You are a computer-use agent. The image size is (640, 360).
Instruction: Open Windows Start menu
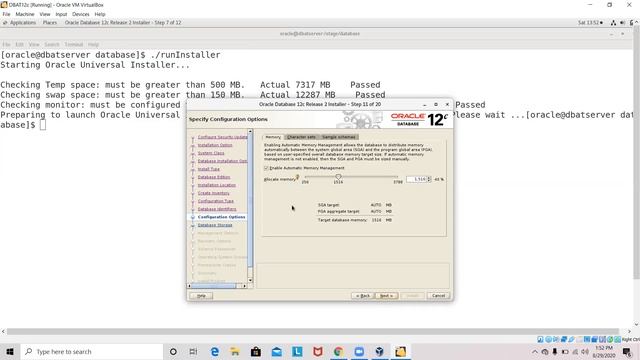[10, 351]
